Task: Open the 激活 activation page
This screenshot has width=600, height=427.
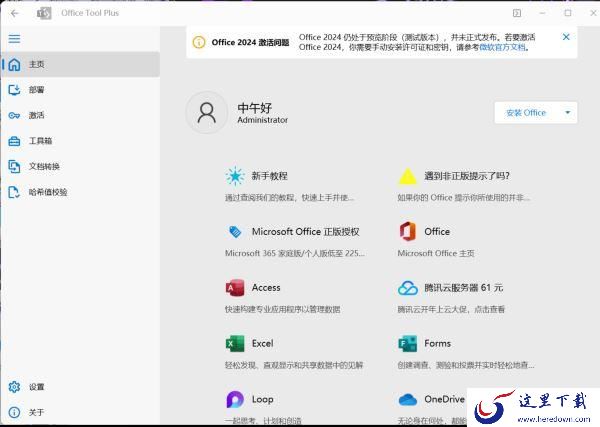Action: tap(80, 115)
